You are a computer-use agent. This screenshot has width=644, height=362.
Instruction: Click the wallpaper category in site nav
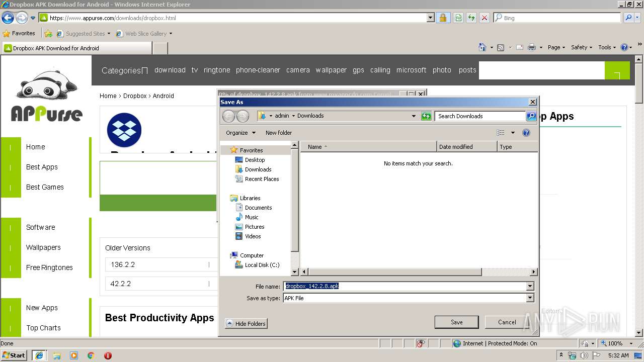(331, 70)
